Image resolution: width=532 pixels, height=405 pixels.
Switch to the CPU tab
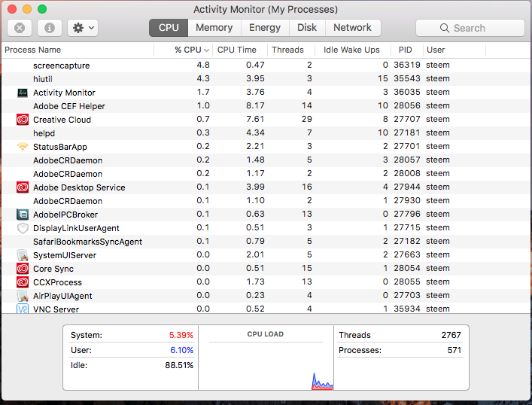tap(169, 28)
